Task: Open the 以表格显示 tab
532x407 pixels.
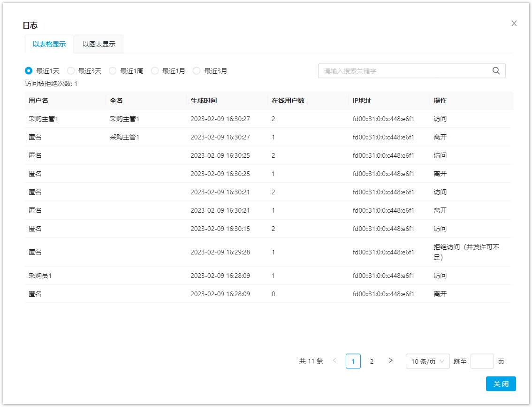Action: pyautogui.click(x=49, y=45)
